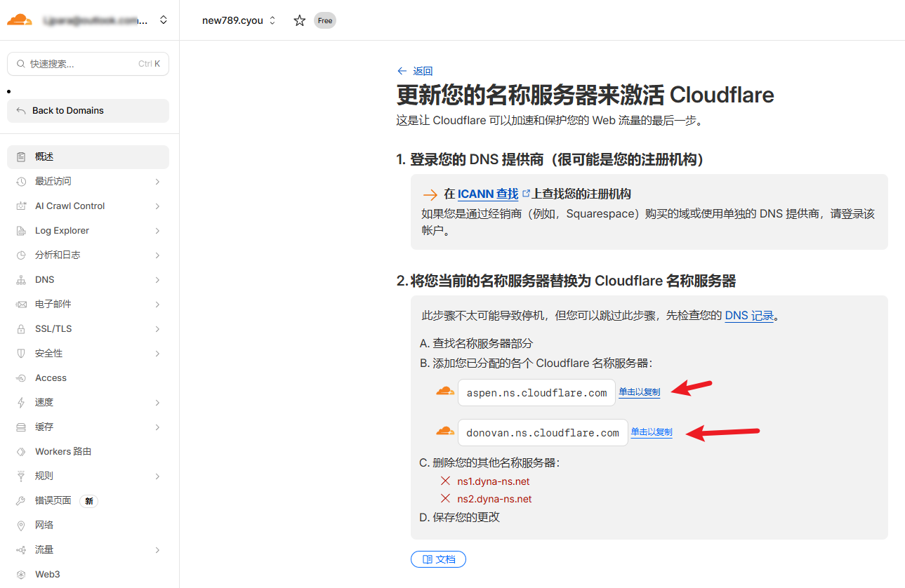Expand the SSL/TLS submenu chevron

point(157,329)
